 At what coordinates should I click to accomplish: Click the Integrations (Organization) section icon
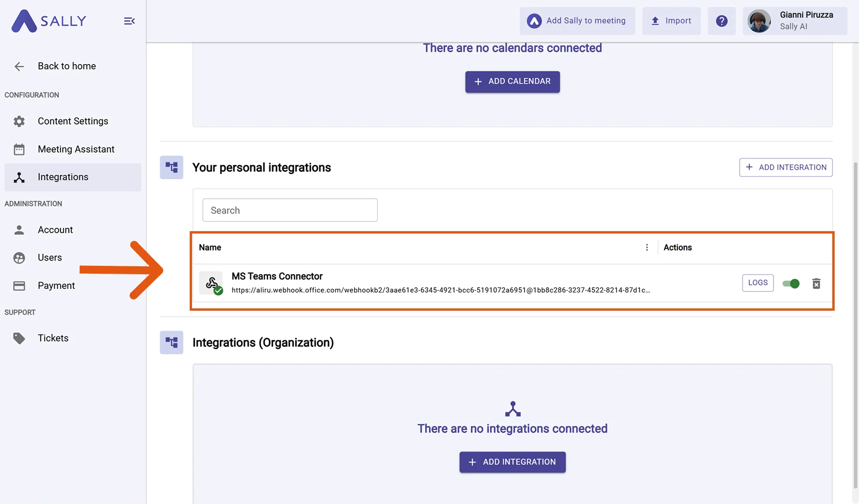171,343
